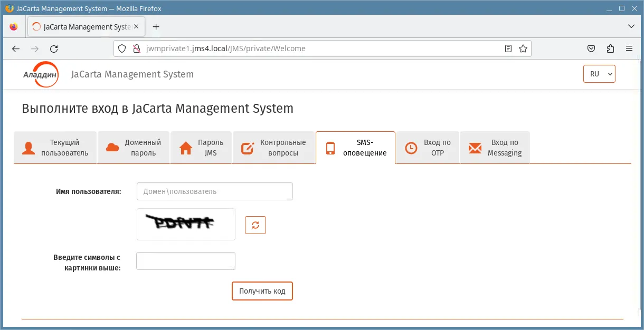Open a new browser tab

click(x=156, y=26)
